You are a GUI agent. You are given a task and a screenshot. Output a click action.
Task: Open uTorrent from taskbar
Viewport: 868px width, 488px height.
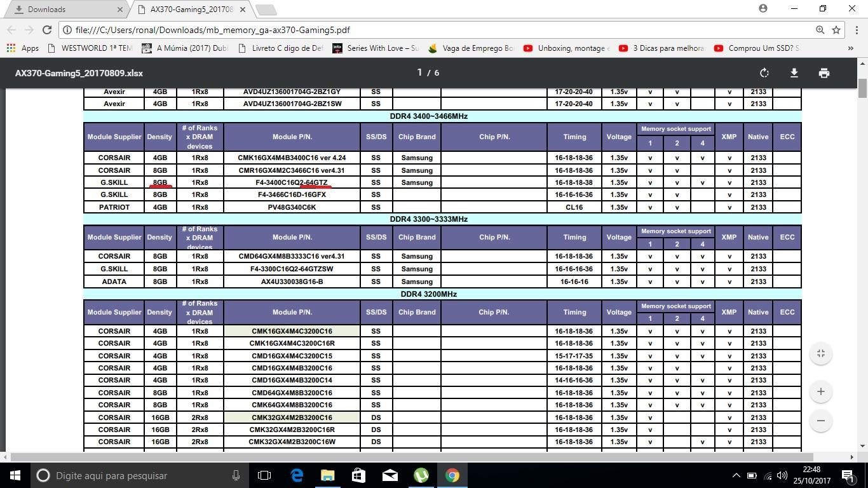tap(421, 475)
